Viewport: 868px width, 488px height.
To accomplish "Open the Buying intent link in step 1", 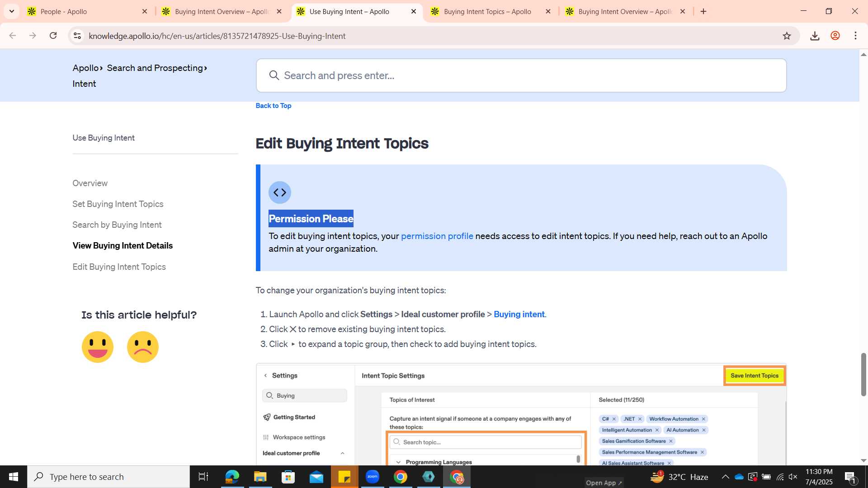I will (519, 314).
